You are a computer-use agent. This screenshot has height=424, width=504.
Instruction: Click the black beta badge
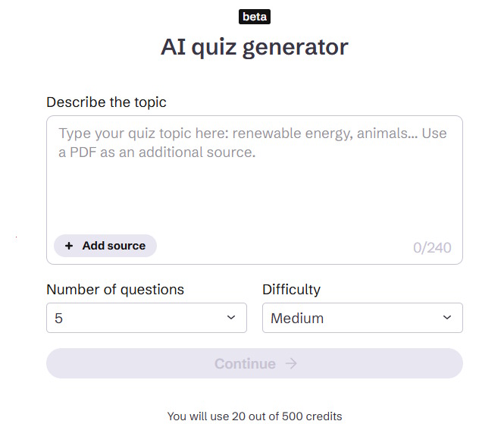point(255,17)
